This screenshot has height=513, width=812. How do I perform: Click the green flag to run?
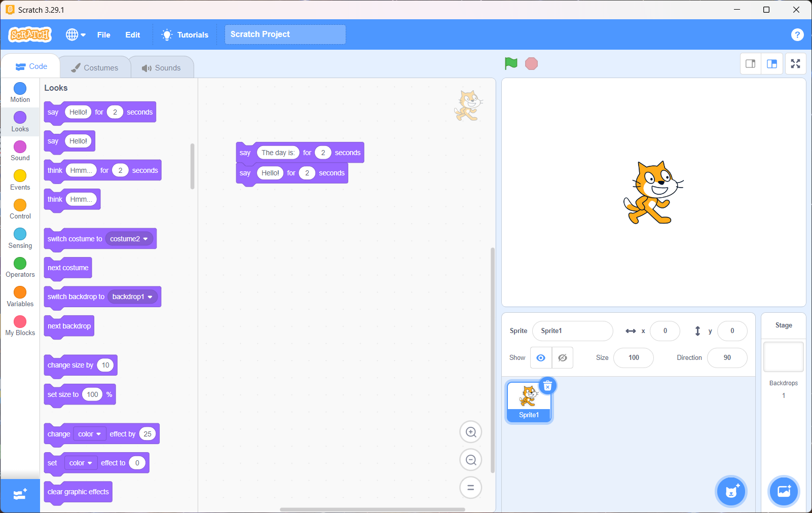tap(511, 63)
